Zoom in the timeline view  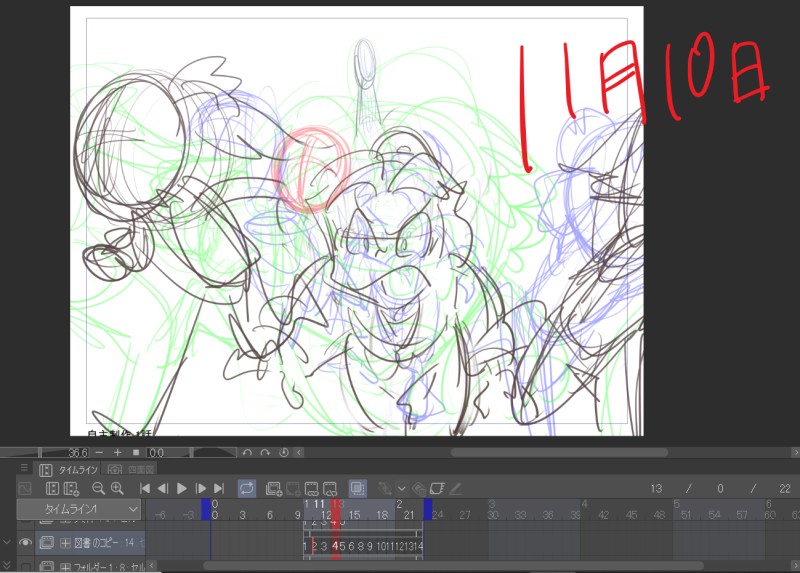[117, 489]
